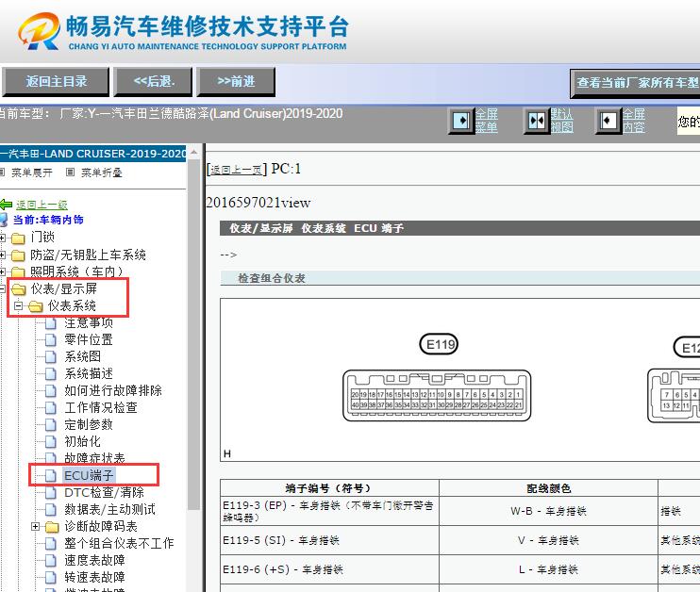Click the 全屏内容 link text
Viewport: 700px width, 592px height.
tap(634, 121)
